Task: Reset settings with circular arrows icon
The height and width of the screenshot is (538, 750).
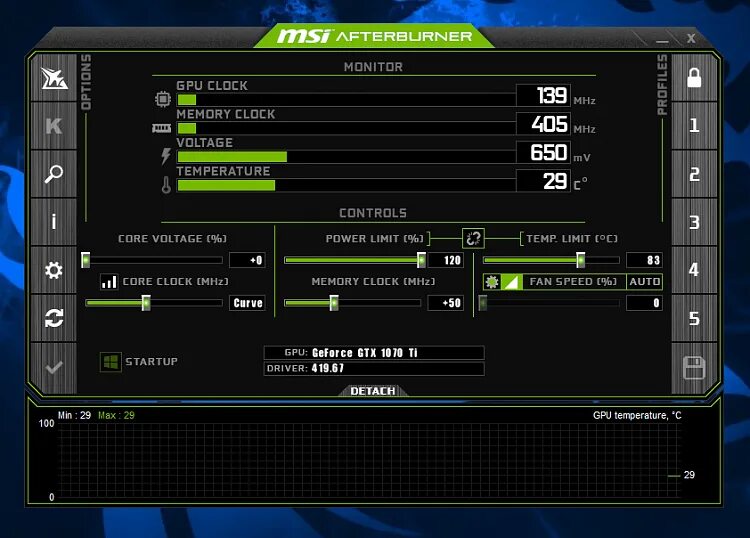Action: tap(54, 318)
